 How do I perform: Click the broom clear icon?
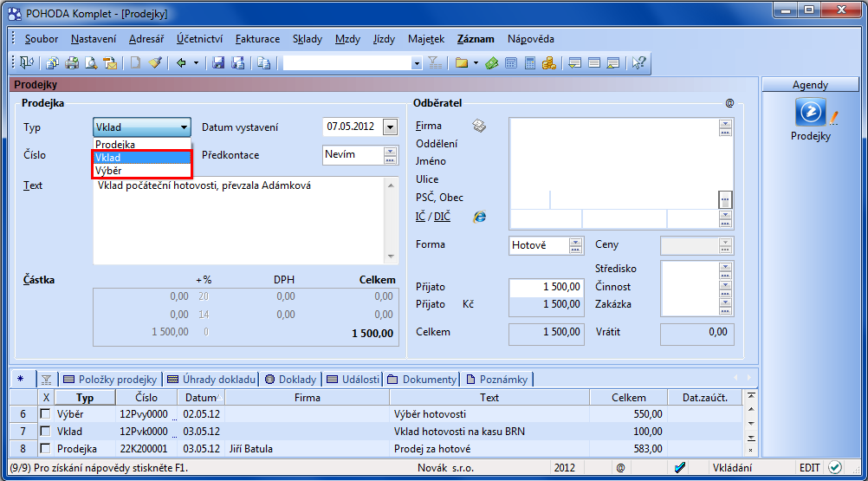(155, 63)
